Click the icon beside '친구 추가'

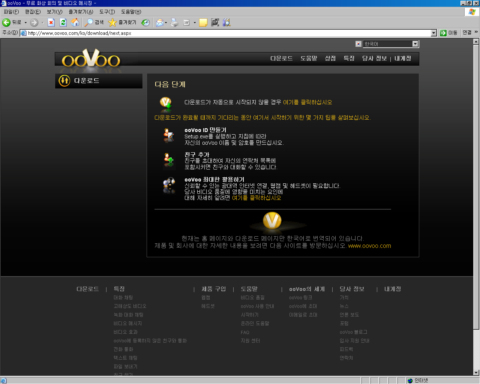tap(168, 160)
